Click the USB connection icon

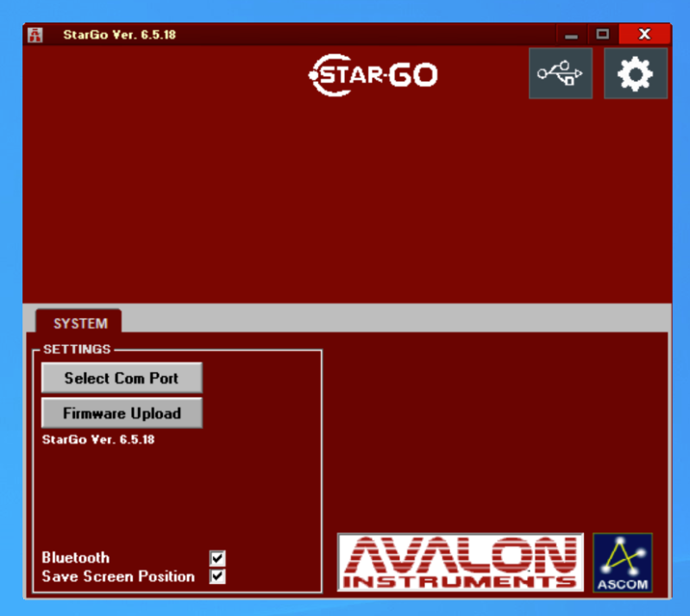[560, 73]
